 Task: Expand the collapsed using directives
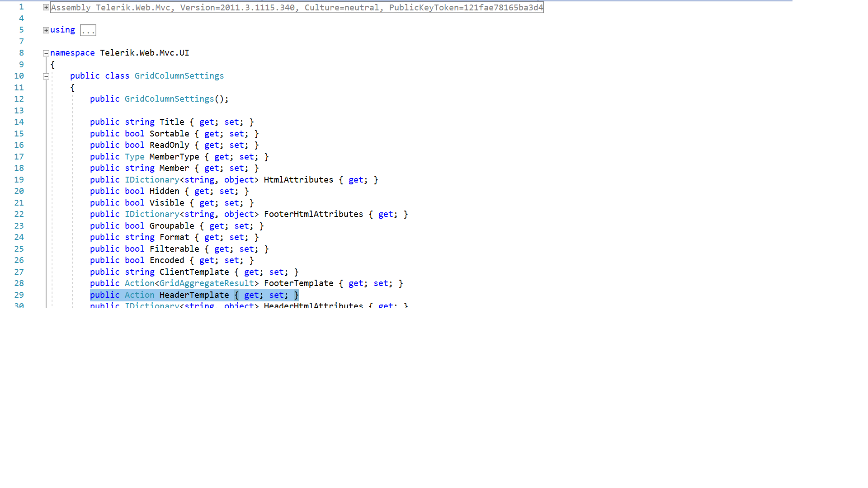pos(46,30)
